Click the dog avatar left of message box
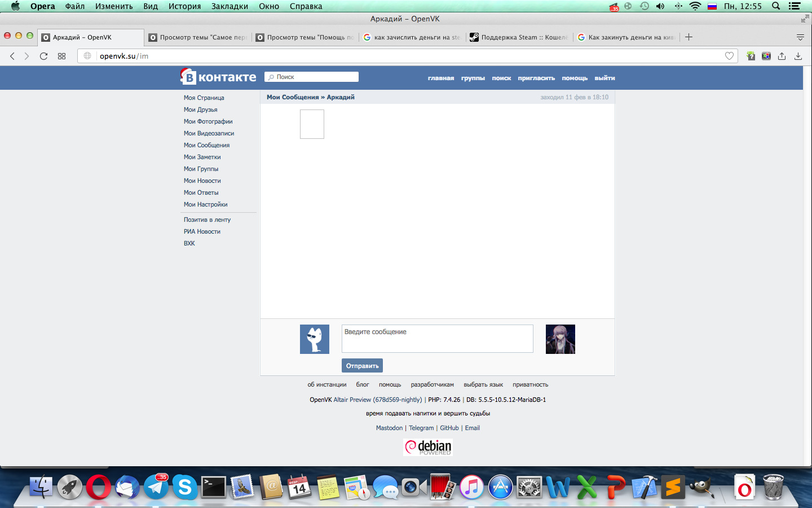The width and height of the screenshot is (812, 508). pyautogui.click(x=315, y=339)
